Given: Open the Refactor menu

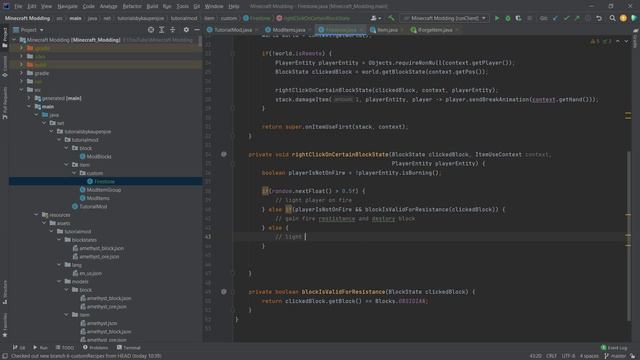Looking at the screenshot, I should pyautogui.click(x=132, y=6).
